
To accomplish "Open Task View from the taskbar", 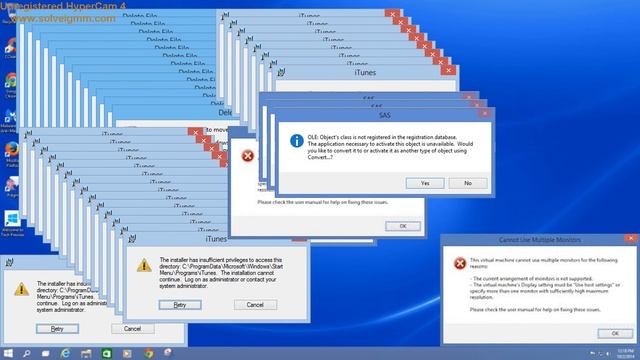I will (x=45, y=353).
